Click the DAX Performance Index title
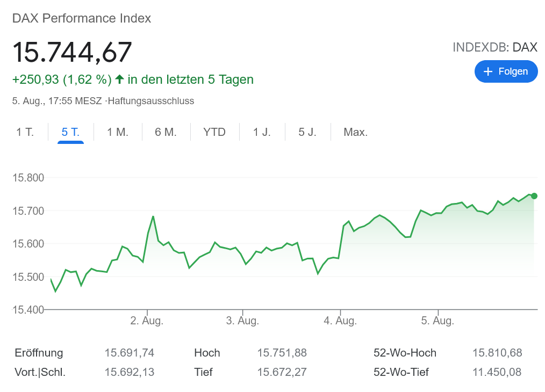 tap(82, 18)
